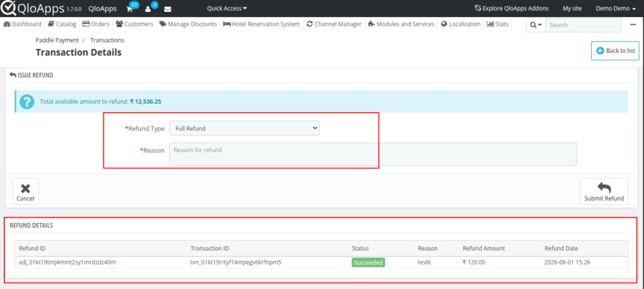The image size is (644, 289).
Task: Click the Refund Details panel heading
Action: tap(31, 226)
